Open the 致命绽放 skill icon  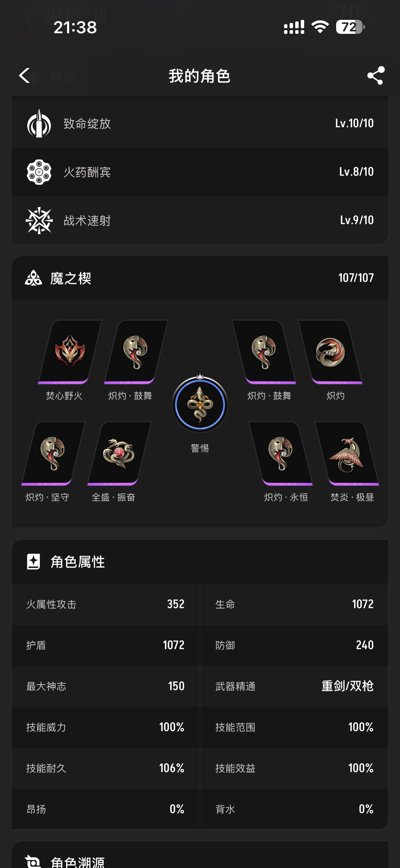(39, 123)
